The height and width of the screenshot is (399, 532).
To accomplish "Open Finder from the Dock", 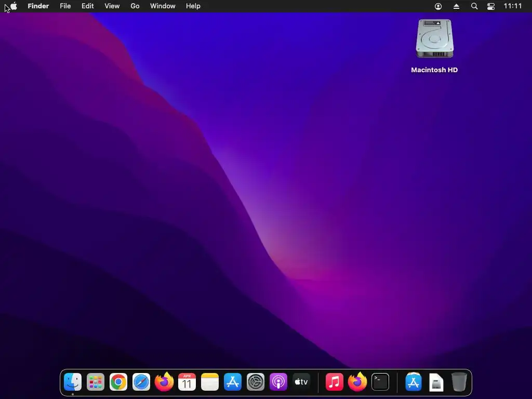I will pos(73,382).
